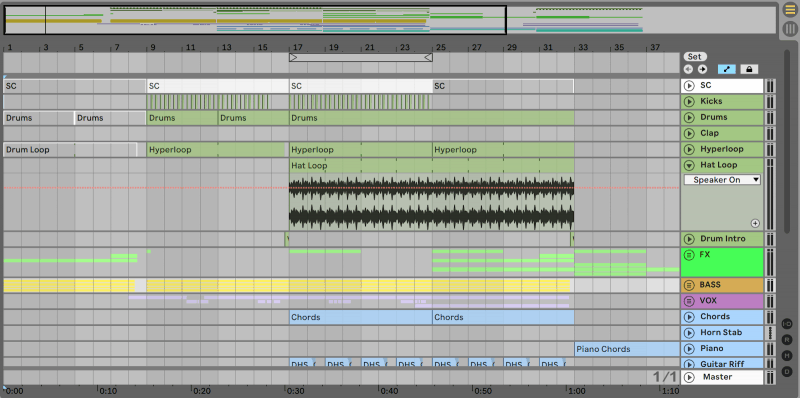Unfold the VOX group track
Image resolution: width=800 pixels, height=398 pixels.
tap(689, 301)
